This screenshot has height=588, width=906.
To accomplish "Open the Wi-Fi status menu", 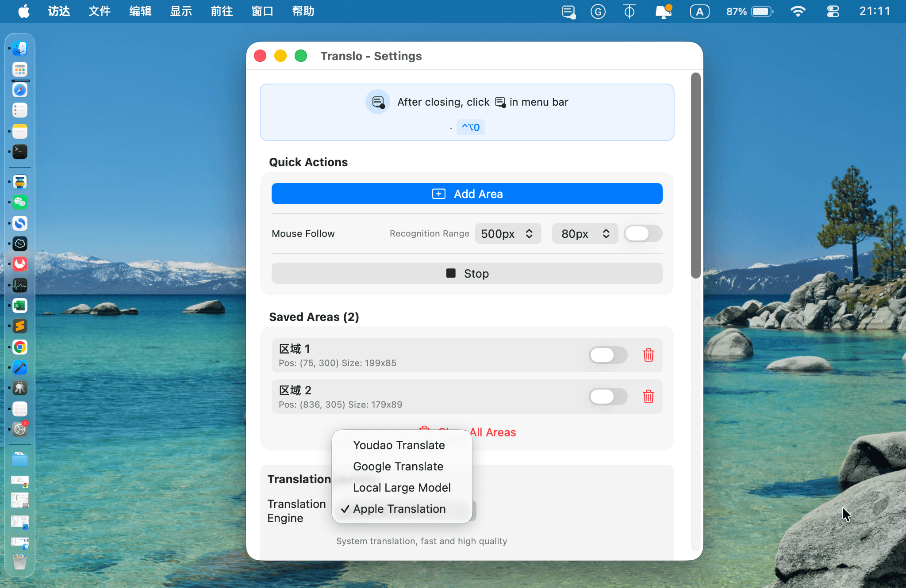I will (x=798, y=11).
